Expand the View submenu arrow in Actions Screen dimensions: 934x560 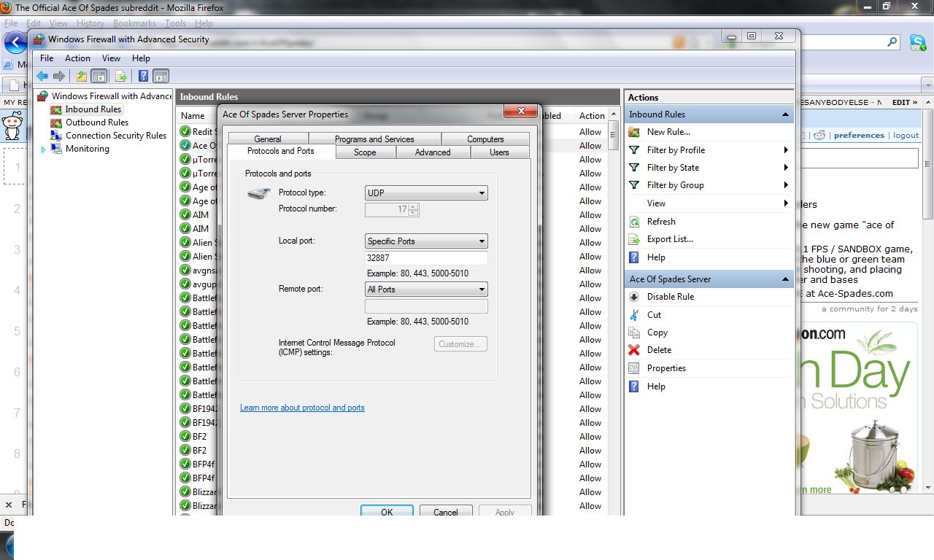(x=786, y=203)
